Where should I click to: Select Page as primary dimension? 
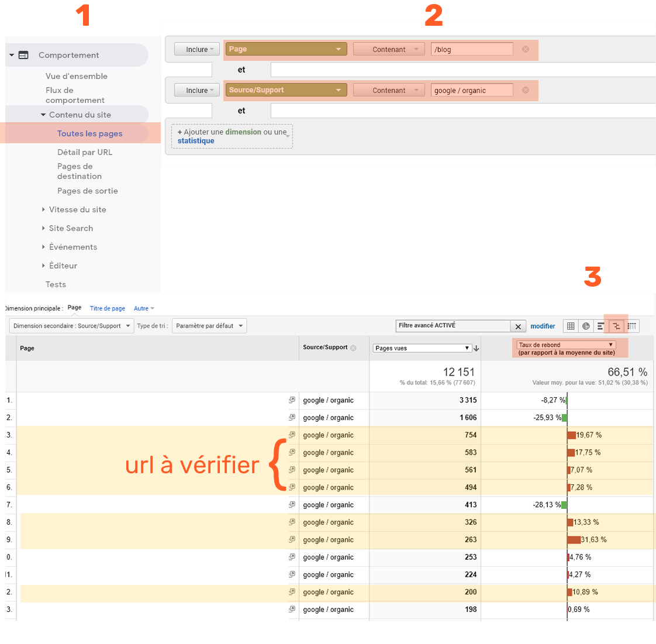click(x=74, y=308)
